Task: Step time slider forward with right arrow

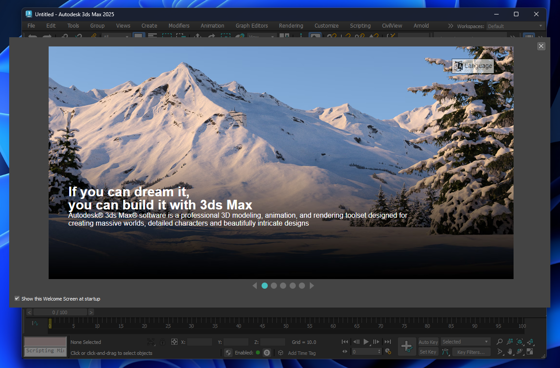Action: click(91, 312)
